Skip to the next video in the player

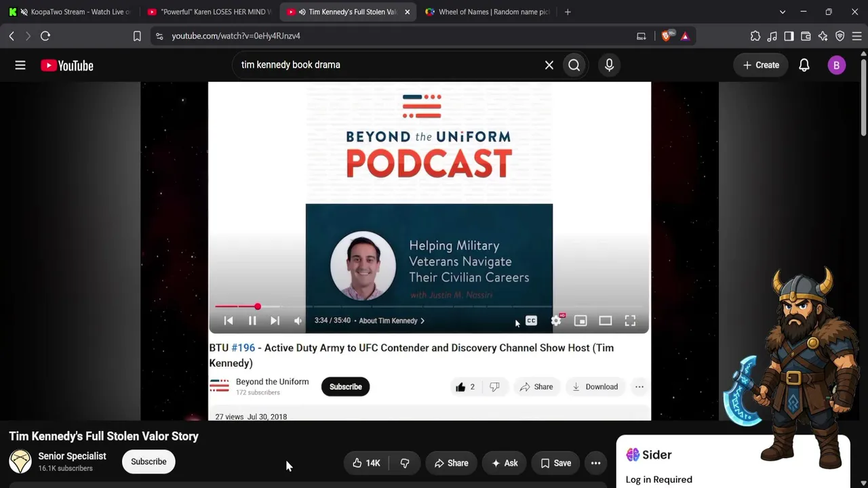[275, 321]
